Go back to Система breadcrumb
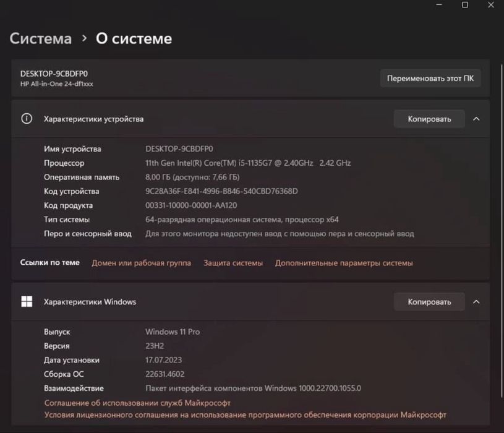The height and width of the screenshot is (433, 504). 40,38
